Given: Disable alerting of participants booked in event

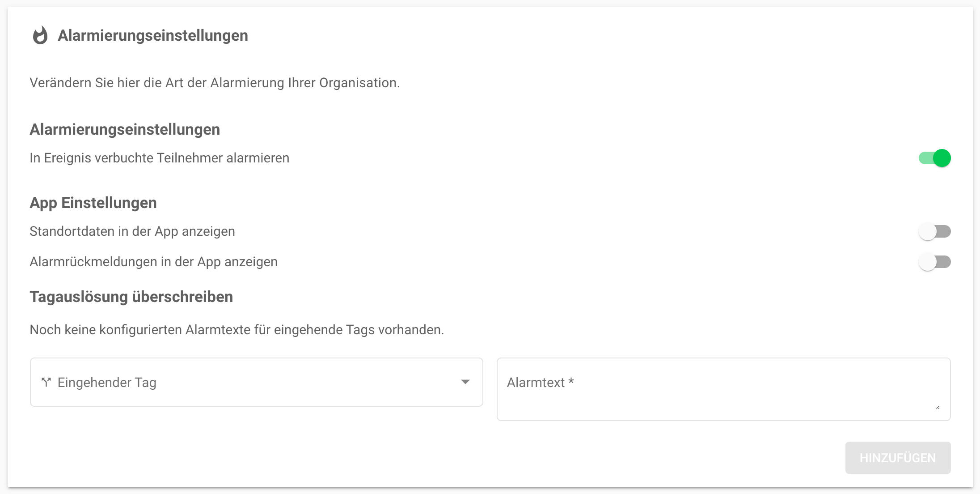Looking at the screenshot, I should pyautogui.click(x=935, y=158).
